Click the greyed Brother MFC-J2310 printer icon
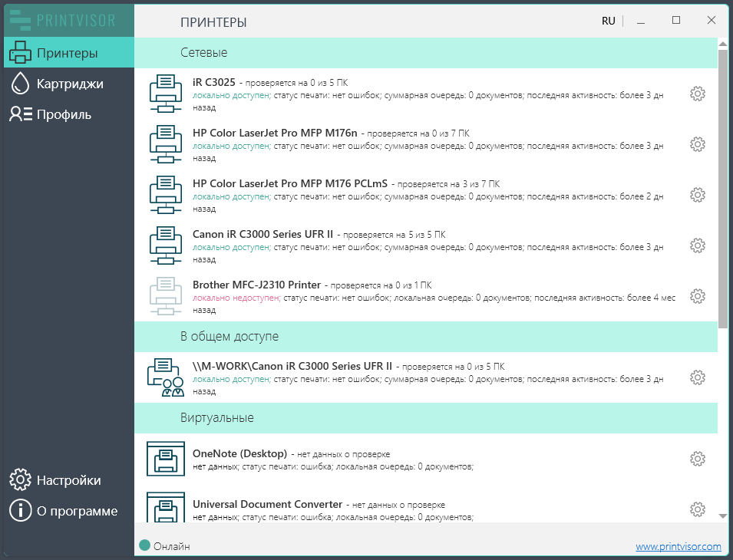733x560 pixels. pyautogui.click(x=166, y=295)
